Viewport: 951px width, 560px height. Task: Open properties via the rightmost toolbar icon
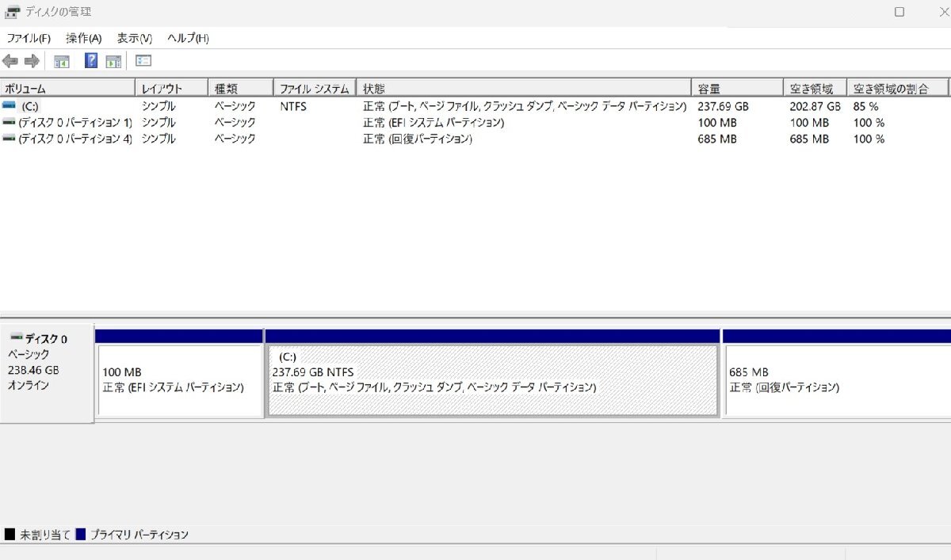(142, 61)
